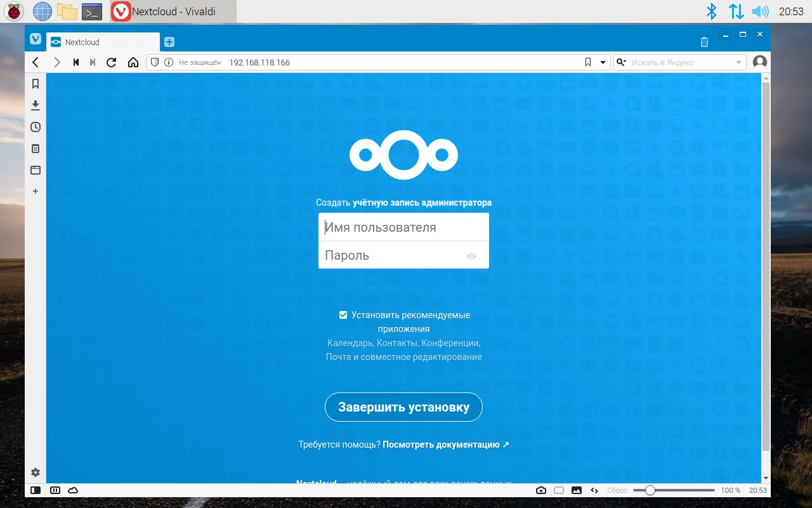Viewport: 812px width, 508px height.
Task: Expand the search field history dropdown arrow
Action: tap(739, 62)
